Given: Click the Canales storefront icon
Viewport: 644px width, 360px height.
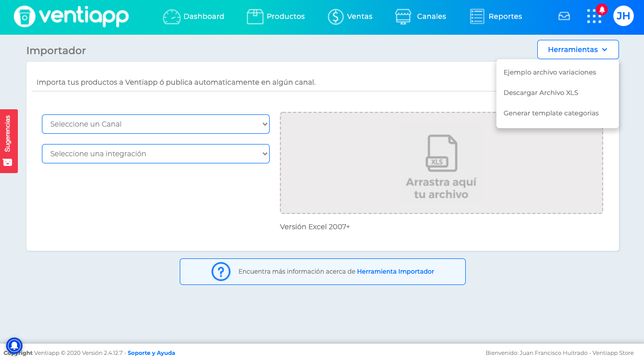Looking at the screenshot, I should [403, 16].
